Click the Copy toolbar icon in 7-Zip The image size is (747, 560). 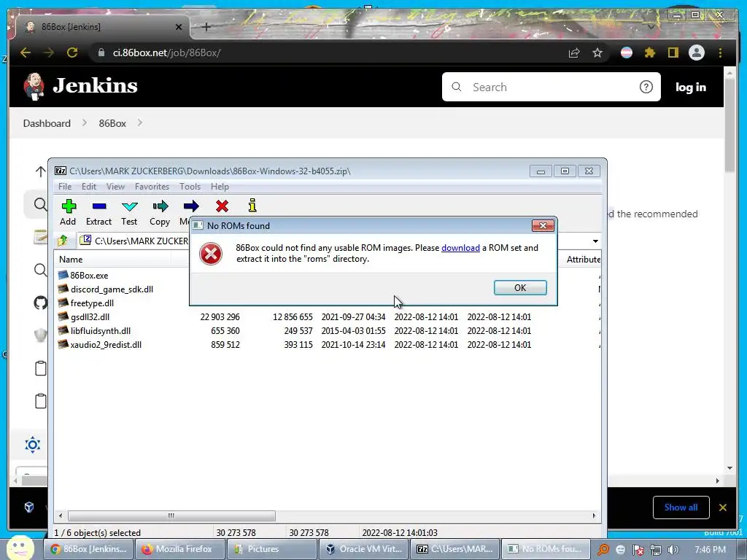tap(160, 212)
